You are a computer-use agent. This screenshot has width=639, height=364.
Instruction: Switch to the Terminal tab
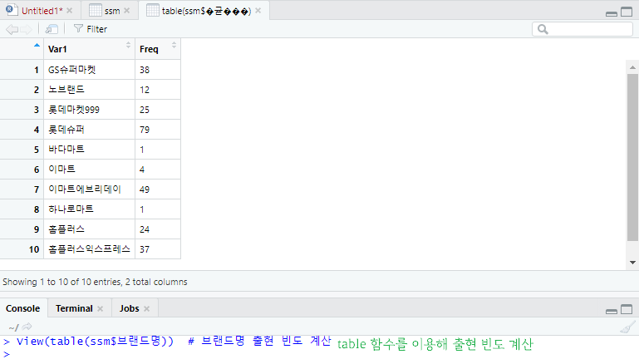(x=74, y=308)
